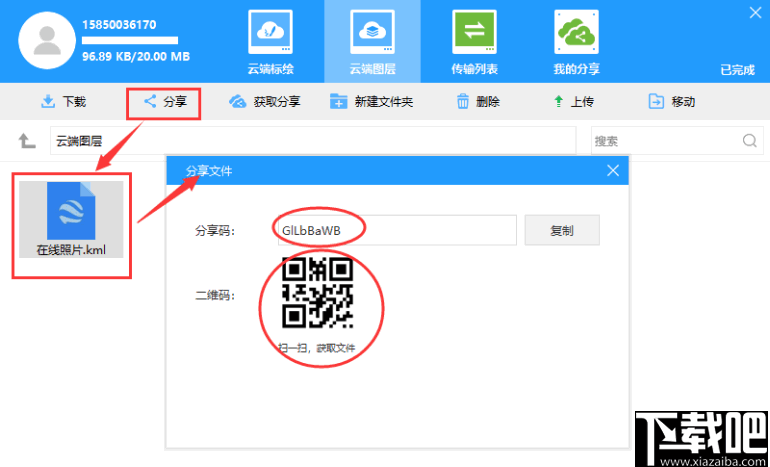Close the main cloud window
This screenshot has width=770, height=467.
pyautogui.click(x=755, y=13)
